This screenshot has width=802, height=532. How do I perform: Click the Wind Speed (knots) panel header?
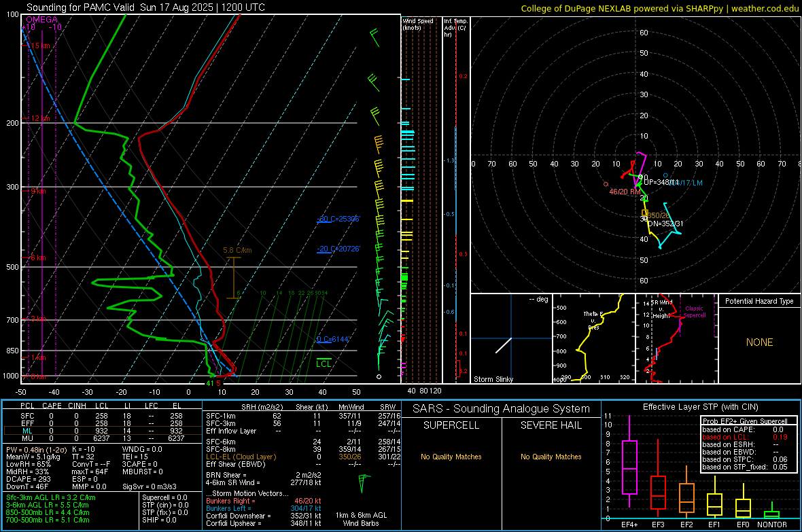[x=418, y=24]
